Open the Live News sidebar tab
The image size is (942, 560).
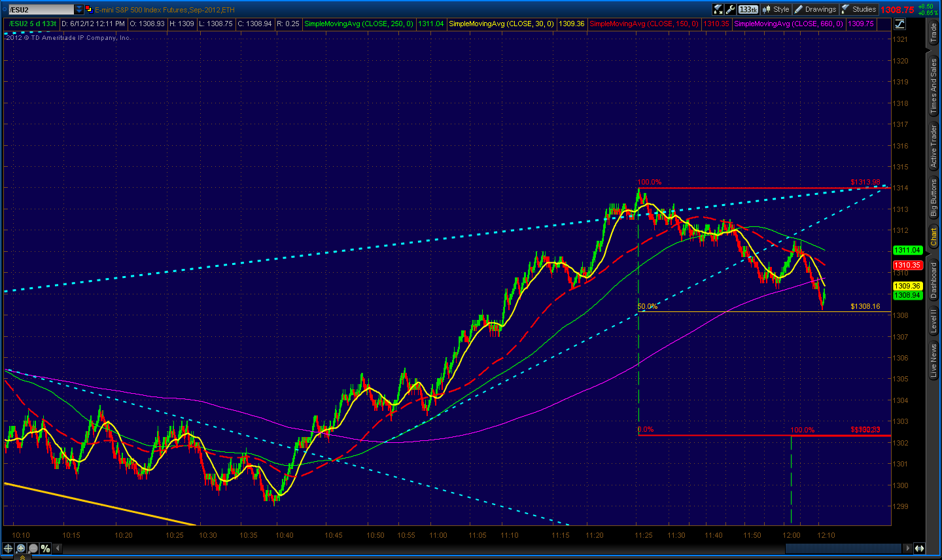pos(933,360)
